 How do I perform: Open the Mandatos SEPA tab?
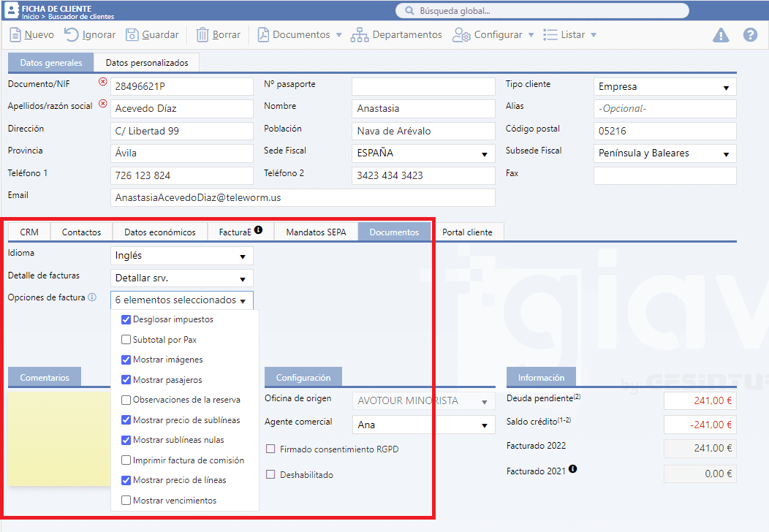pyautogui.click(x=316, y=232)
